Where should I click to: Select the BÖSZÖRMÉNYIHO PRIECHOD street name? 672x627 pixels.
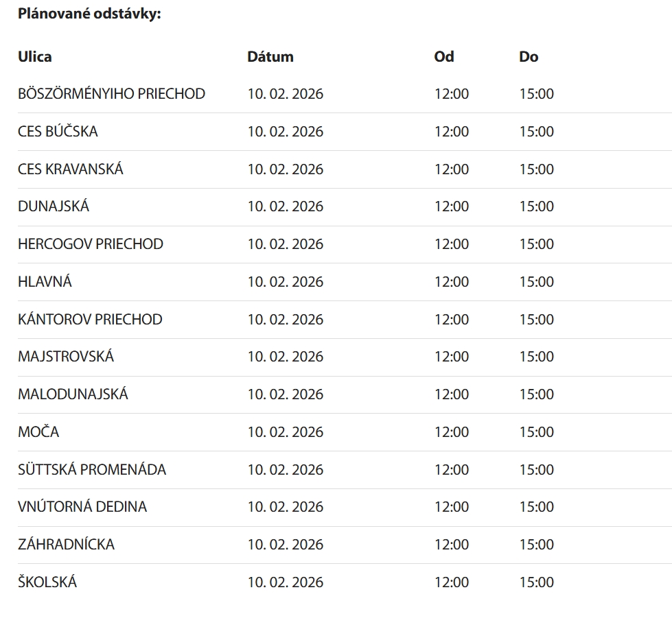111,94
